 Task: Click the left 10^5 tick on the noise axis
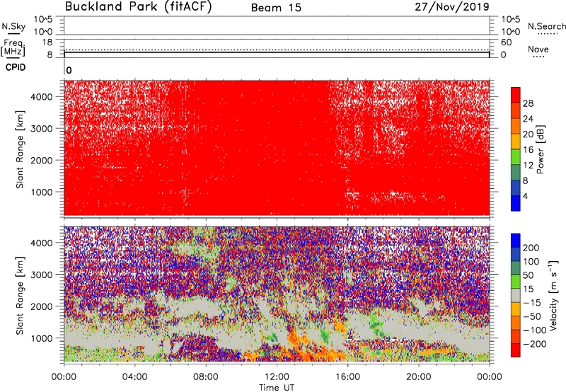click(x=44, y=20)
